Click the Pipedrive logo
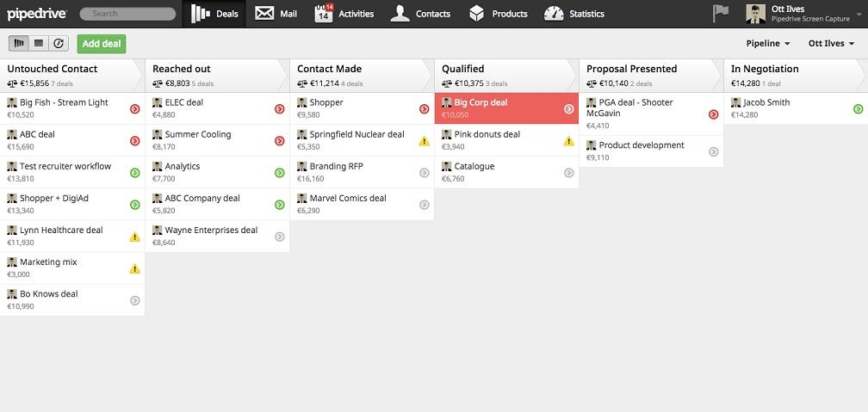 36,14
